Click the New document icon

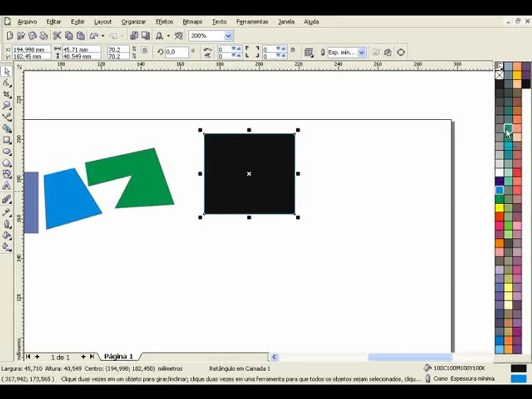tap(10, 35)
